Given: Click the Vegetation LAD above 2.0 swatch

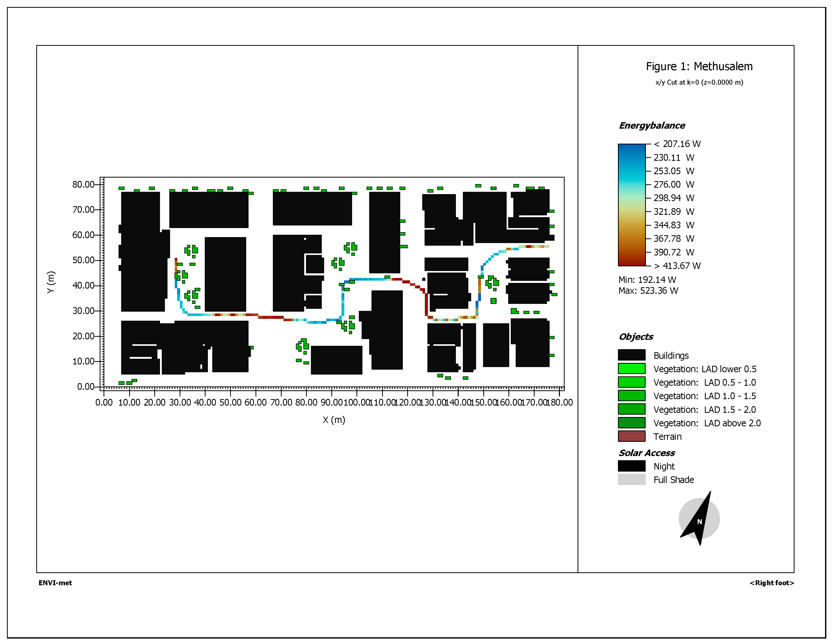Looking at the screenshot, I should pyautogui.click(x=631, y=423).
